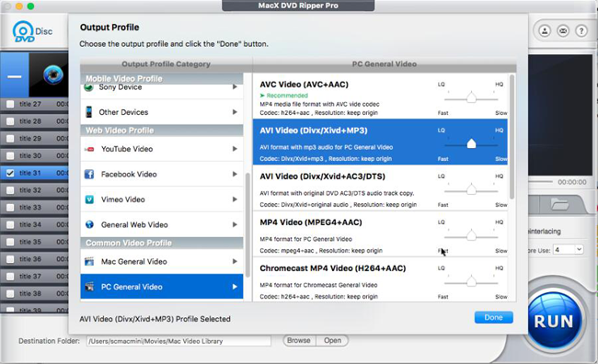Expand PC General Video arrow
The height and width of the screenshot is (364, 598).
coord(235,286)
